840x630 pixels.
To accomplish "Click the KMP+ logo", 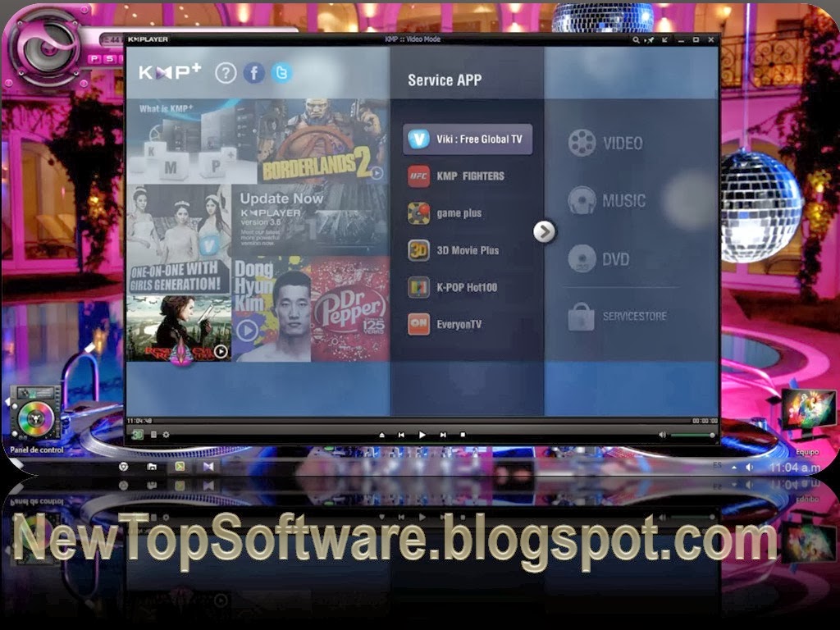I will point(170,72).
